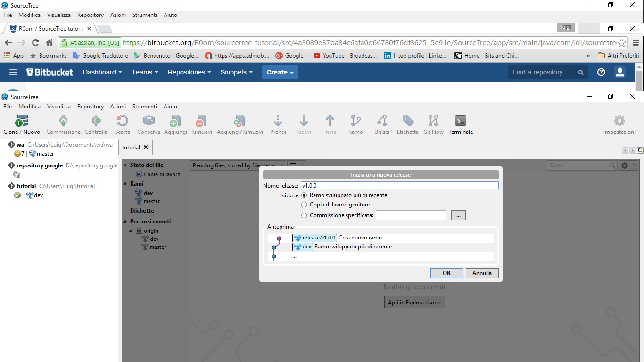Bookmark page with star icon
The width and height of the screenshot is (644, 362).
click(x=622, y=42)
